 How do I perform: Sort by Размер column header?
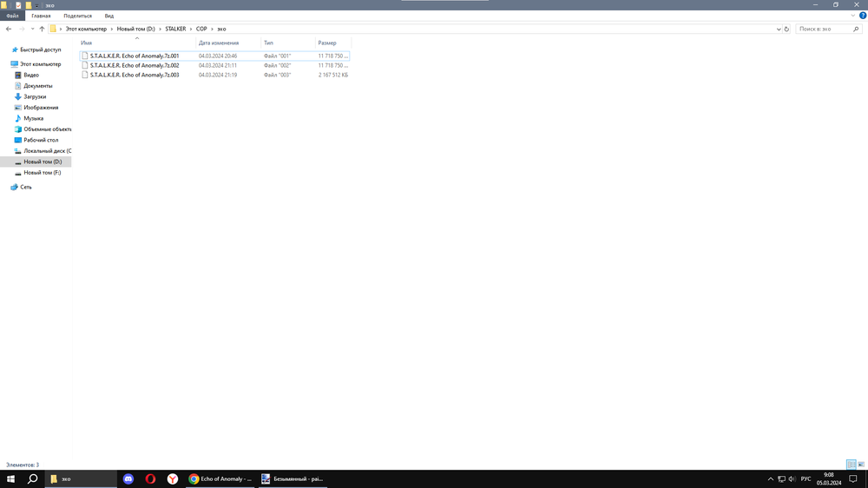(x=332, y=43)
